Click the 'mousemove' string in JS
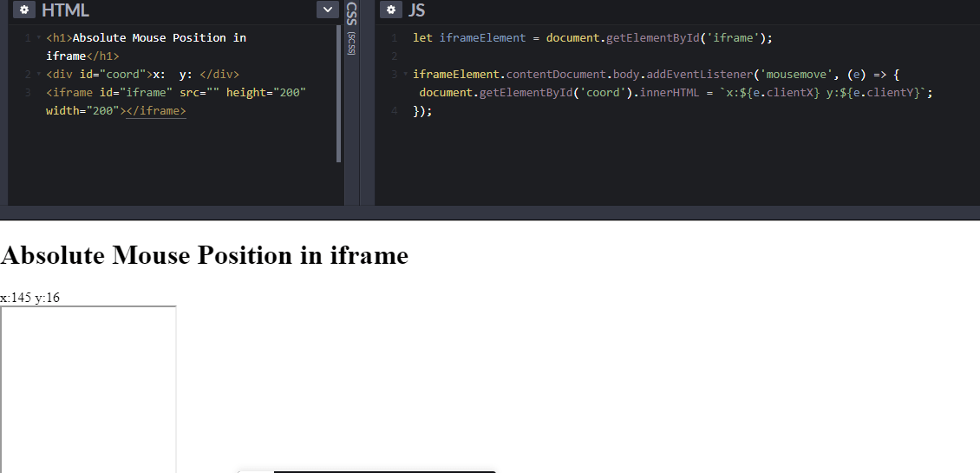The height and width of the screenshot is (473, 980). (x=797, y=75)
